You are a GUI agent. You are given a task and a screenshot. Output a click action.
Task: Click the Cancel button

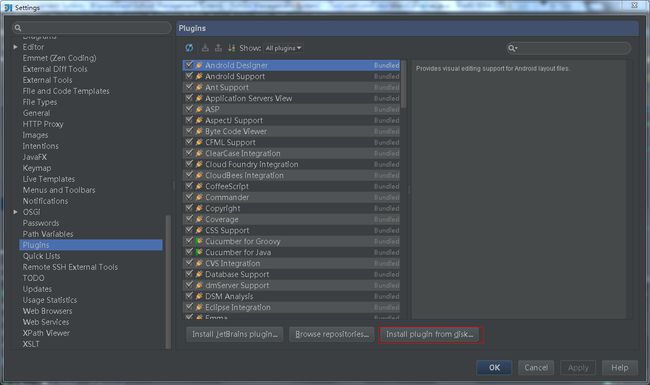point(536,368)
